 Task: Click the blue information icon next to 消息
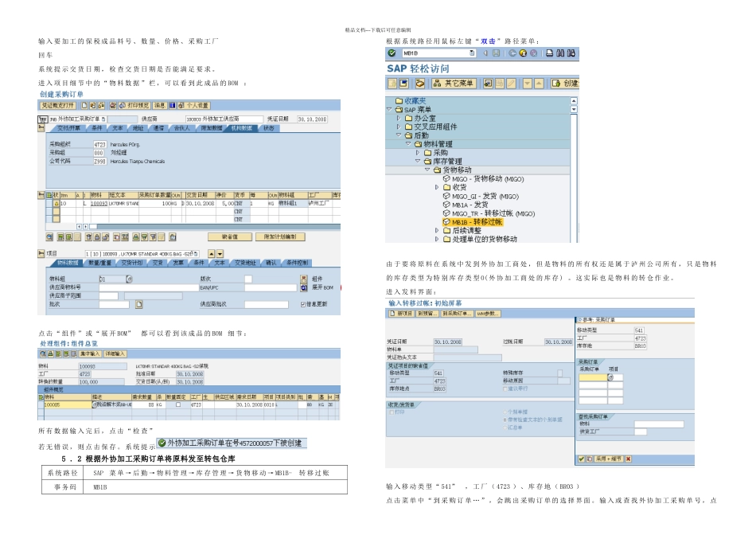(172, 105)
